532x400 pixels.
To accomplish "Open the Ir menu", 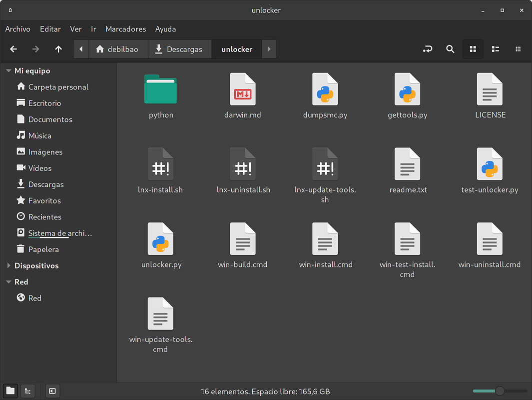I will point(93,29).
